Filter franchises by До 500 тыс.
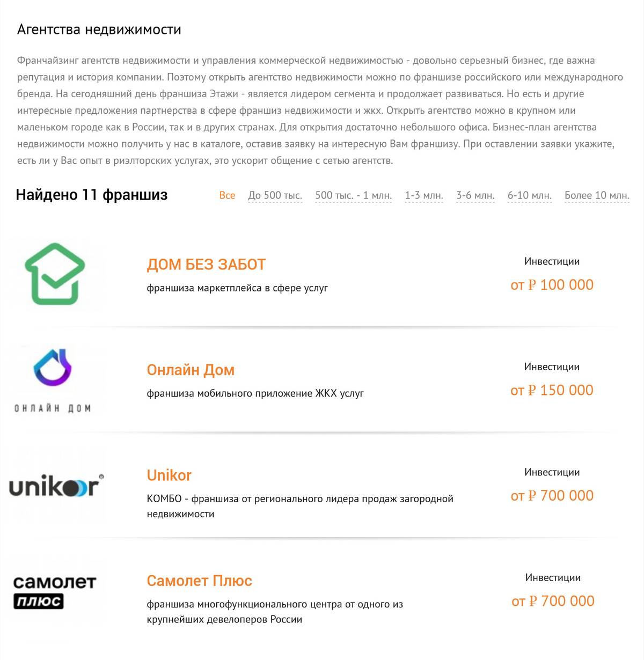The height and width of the screenshot is (660, 644). coord(275,195)
